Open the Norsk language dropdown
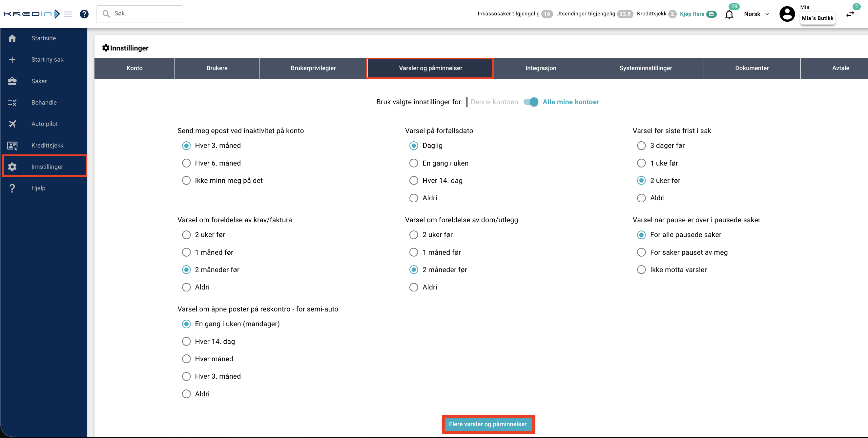Viewport: 868px width, 438px height. point(756,14)
